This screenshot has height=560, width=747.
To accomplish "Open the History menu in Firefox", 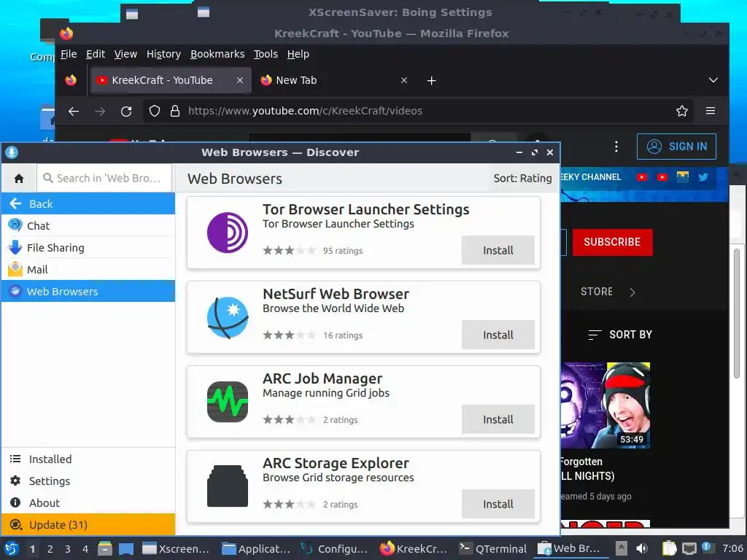I will 163,54.
